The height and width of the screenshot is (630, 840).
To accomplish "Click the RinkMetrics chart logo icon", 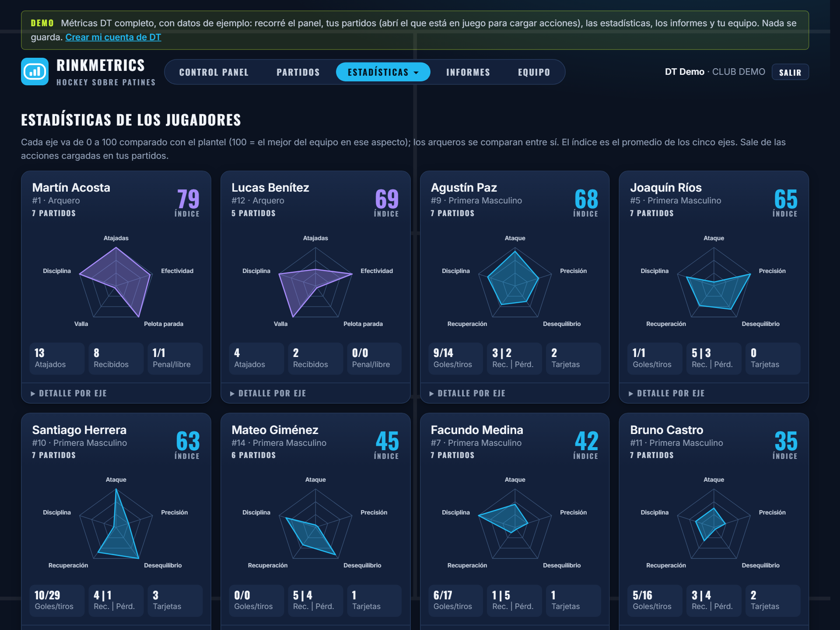I will pyautogui.click(x=35, y=71).
